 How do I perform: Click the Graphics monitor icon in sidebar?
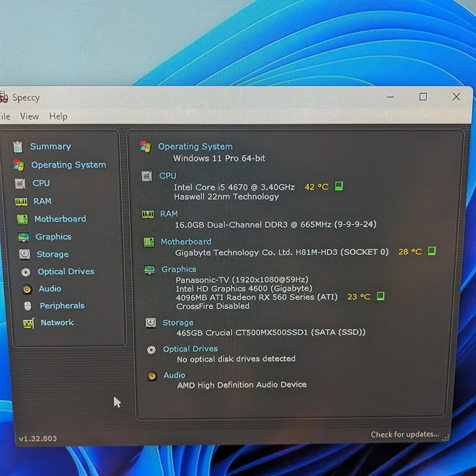coord(24,237)
